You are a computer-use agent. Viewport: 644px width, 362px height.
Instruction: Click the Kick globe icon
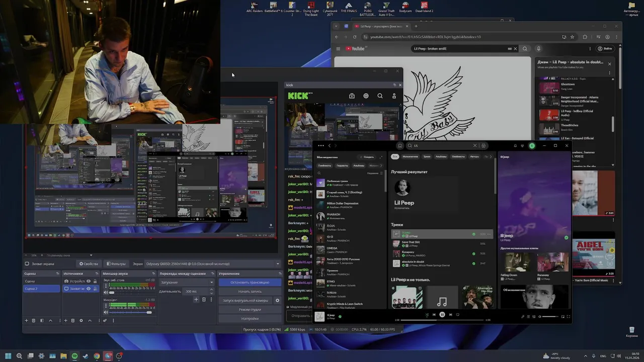pyautogui.click(x=366, y=96)
